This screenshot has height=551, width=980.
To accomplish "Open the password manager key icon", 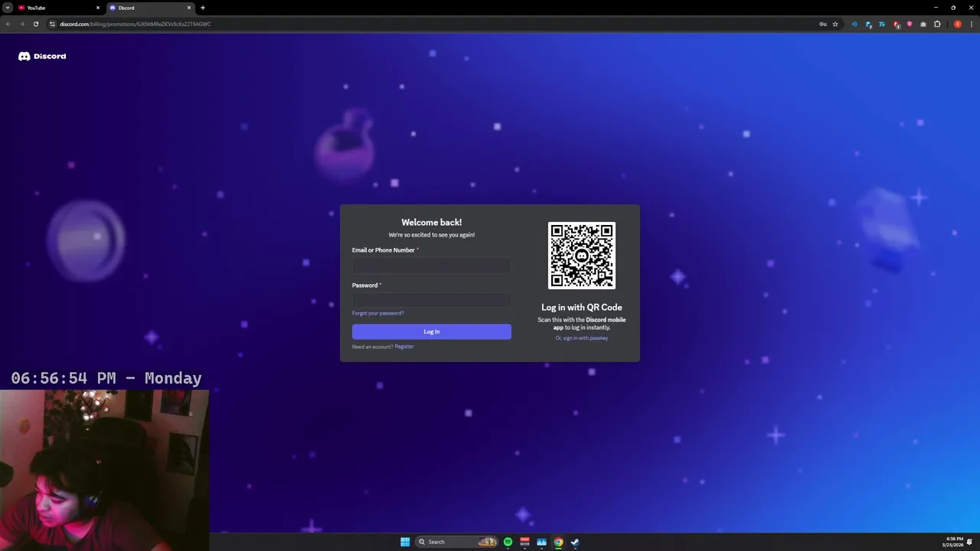I will pos(823,24).
